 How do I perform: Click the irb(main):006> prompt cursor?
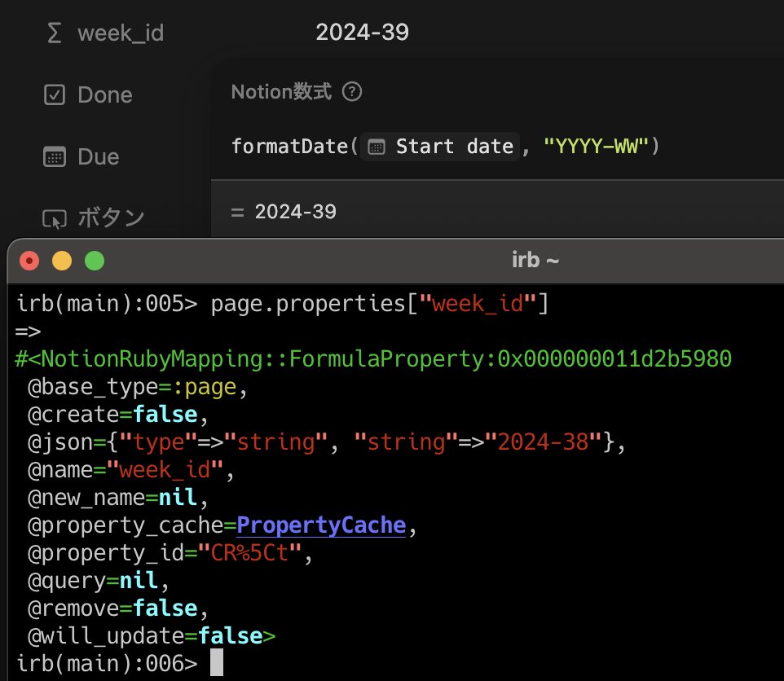[217, 662]
